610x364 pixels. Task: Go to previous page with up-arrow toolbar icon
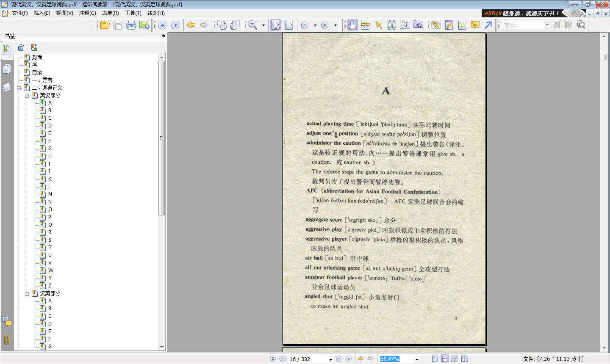tap(162, 25)
